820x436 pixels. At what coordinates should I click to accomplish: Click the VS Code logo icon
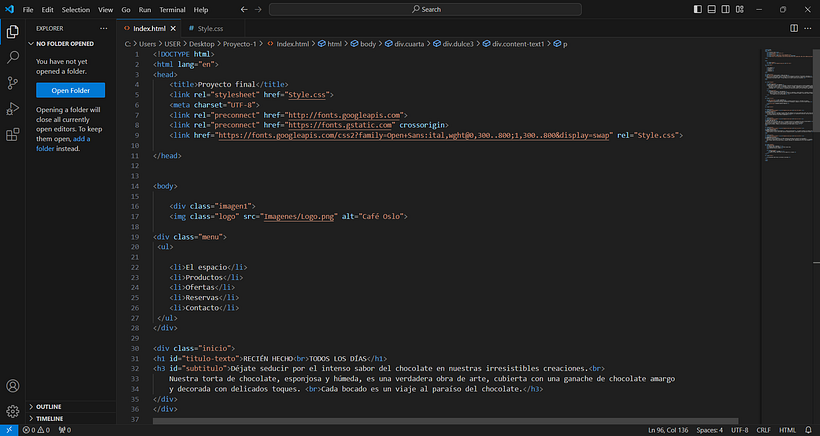tap(9, 9)
